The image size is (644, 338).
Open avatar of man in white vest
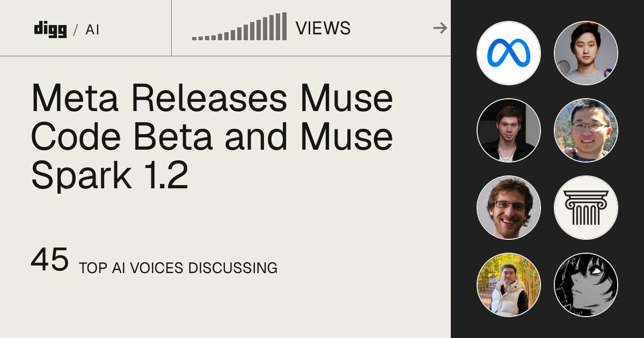[509, 285]
